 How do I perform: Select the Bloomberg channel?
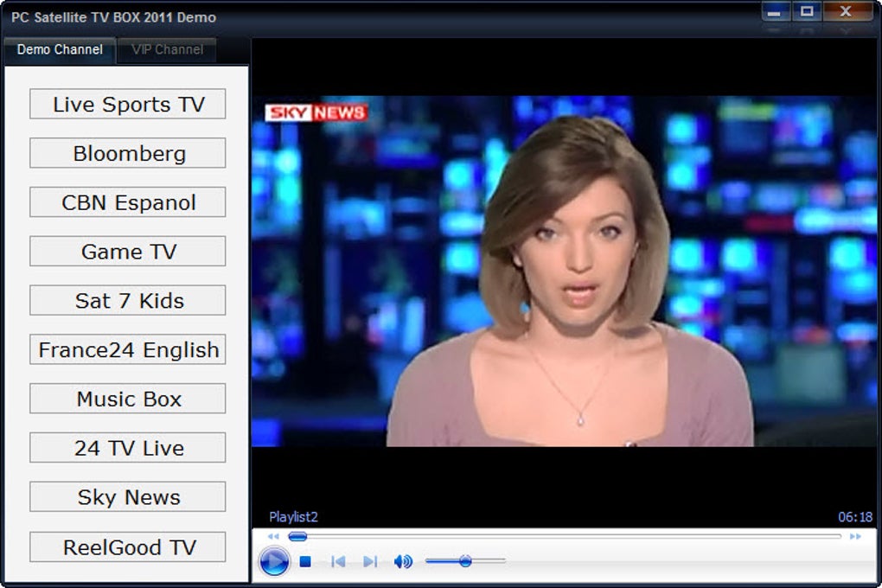click(128, 153)
